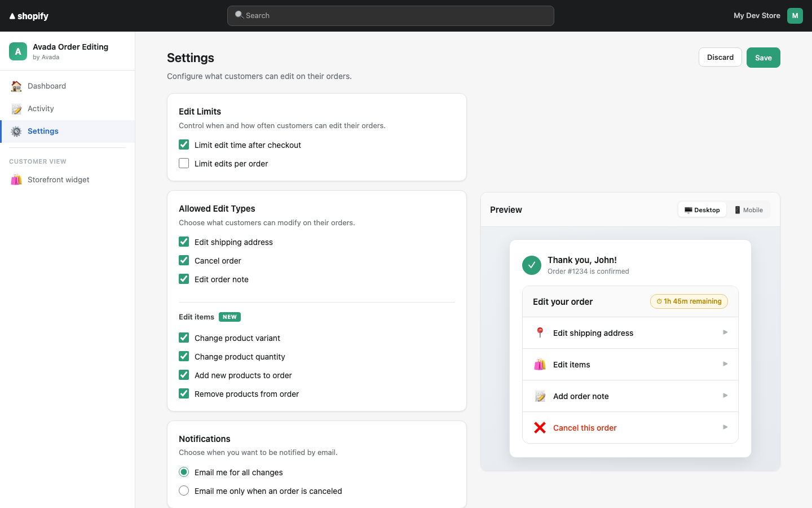
Task: Click the NEW badge next to Edit items
Action: (230, 317)
